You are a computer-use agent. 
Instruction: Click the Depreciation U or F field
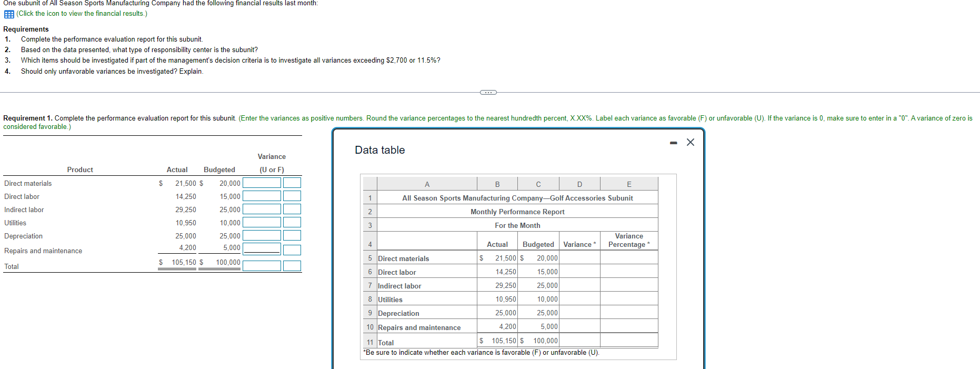pos(292,235)
